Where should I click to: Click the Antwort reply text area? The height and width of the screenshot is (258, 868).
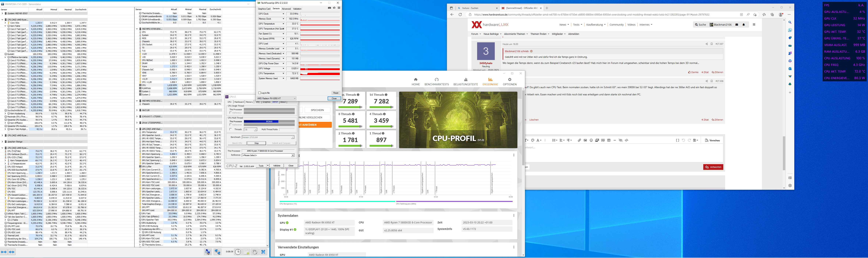624,153
